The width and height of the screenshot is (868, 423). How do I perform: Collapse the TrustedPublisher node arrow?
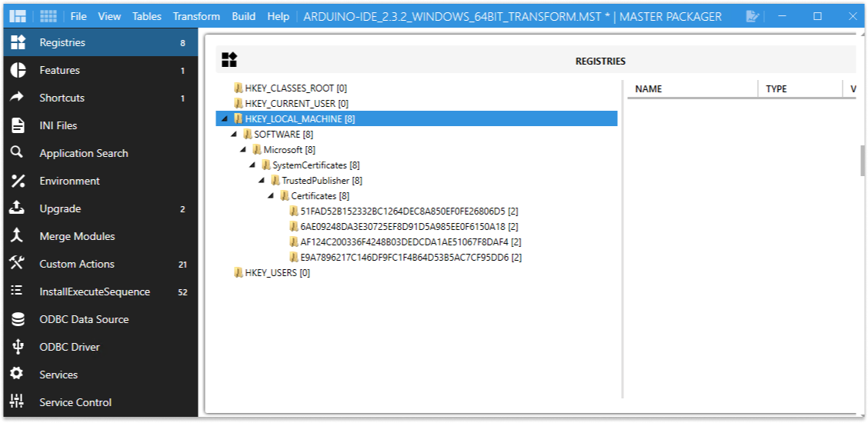click(262, 181)
